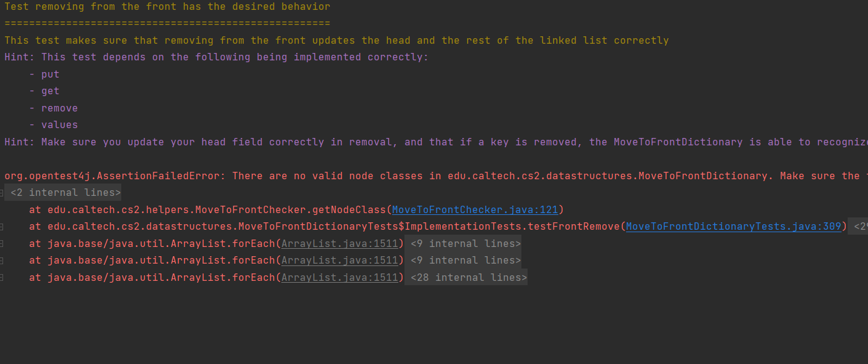Click the gutter fold icon on the first ArrayList.forEach line

coord(2,243)
